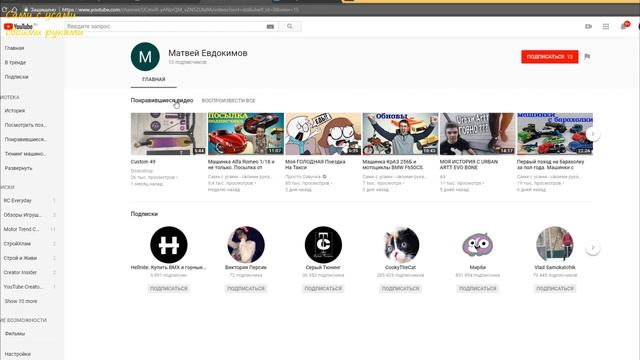Click the channel avatar with letter M
Viewport: 640px width, 360px height.
(x=145, y=57)
